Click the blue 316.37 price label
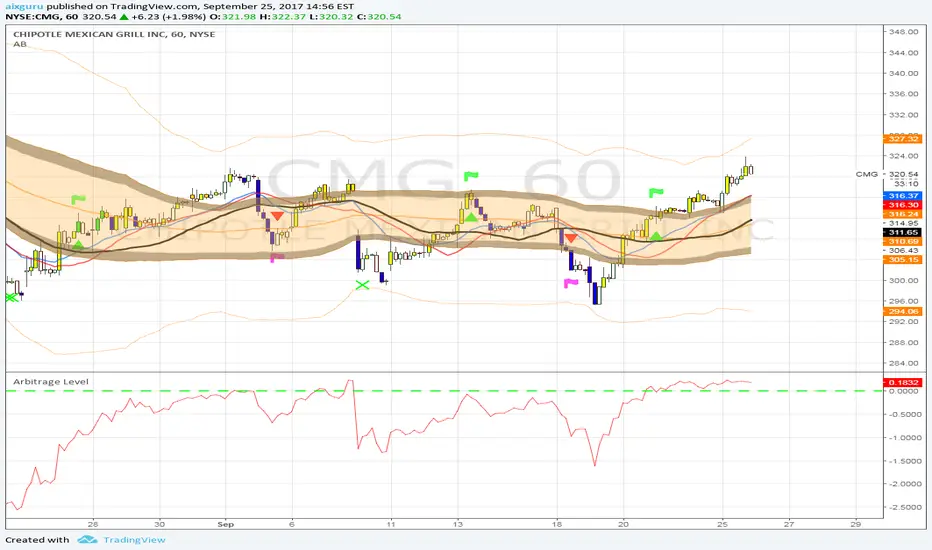Screen dimensions: 932x550 pyautogui.click(x=903, y=196)
